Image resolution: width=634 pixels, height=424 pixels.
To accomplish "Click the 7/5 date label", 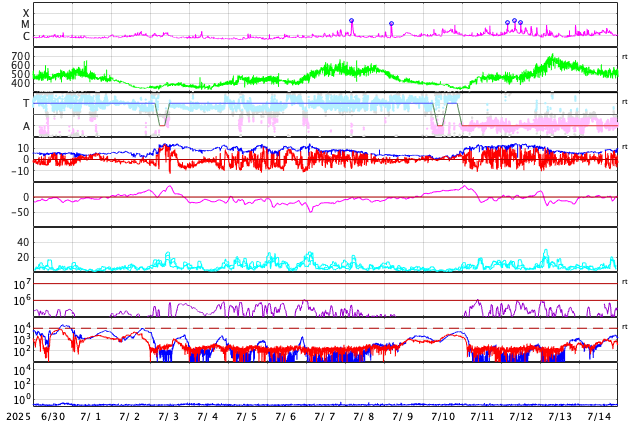I will tap(246, 417).
